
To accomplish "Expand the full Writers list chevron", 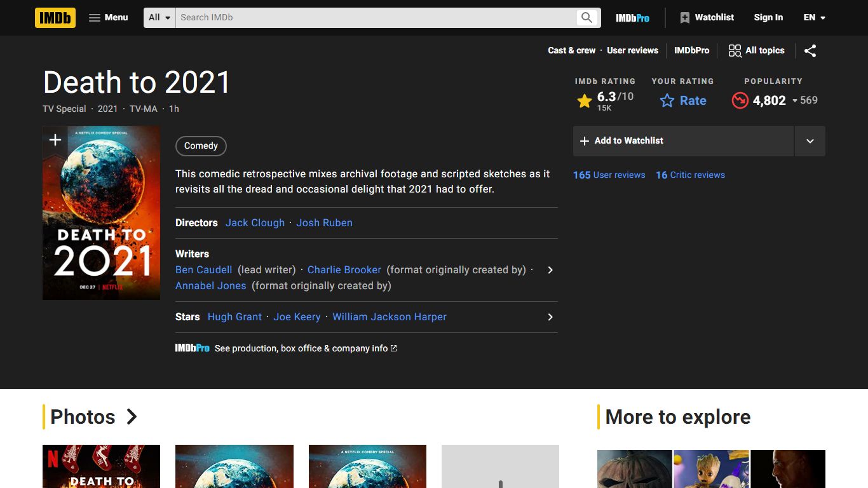I will tap(550, 270).
